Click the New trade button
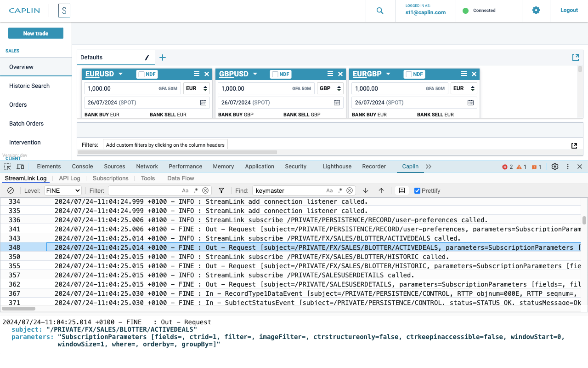 tap(36, 33)
